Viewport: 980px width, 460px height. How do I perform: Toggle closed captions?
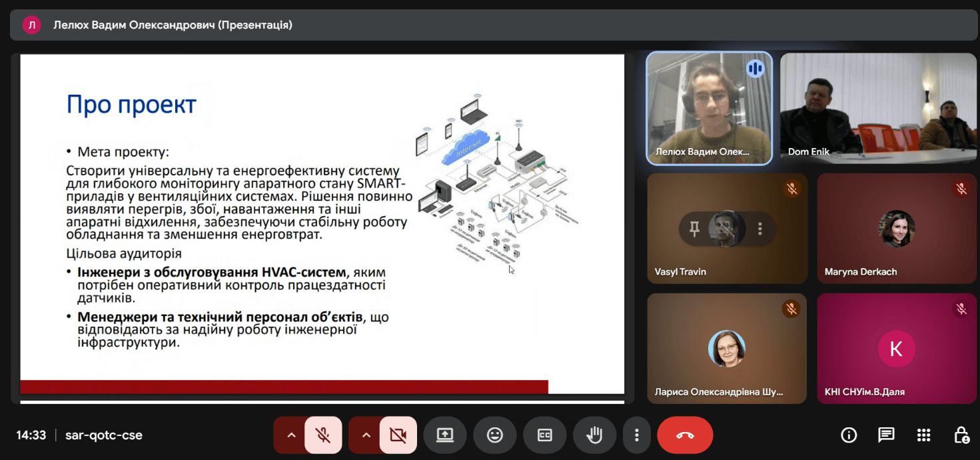point(545,435)
